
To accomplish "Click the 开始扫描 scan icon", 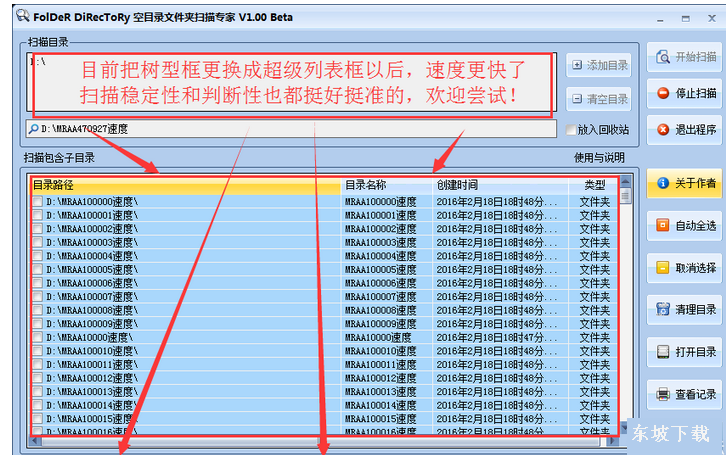I will pos(663,57).
